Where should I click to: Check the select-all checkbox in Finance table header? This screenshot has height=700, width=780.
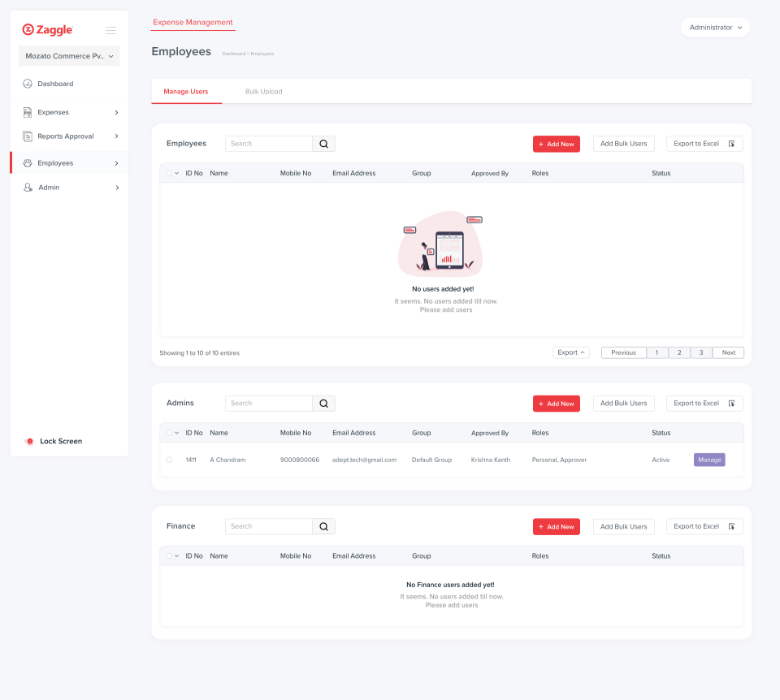169,555
